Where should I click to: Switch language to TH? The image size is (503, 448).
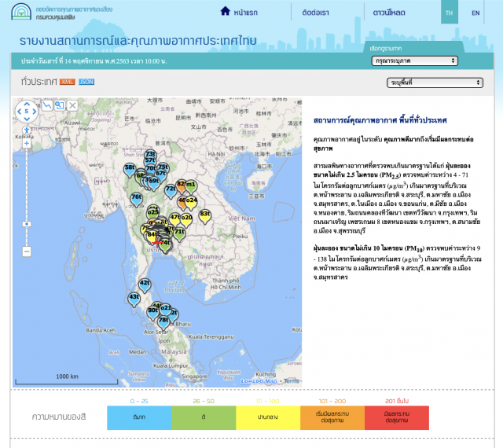click(x=449, y=13)
